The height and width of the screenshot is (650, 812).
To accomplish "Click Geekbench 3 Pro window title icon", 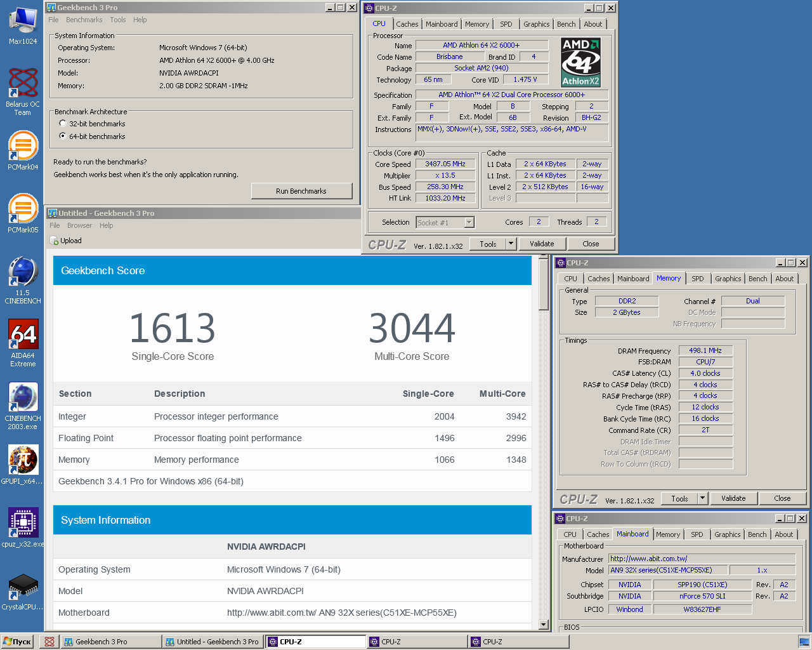I will coord(51,8).
